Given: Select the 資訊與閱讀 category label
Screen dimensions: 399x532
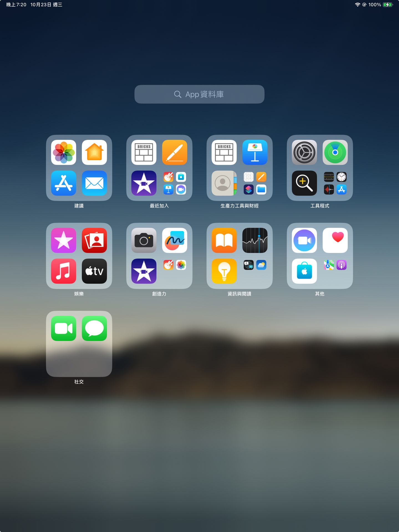Looking at the screenshot, I should pyautogui.click(x=240, y=294).
